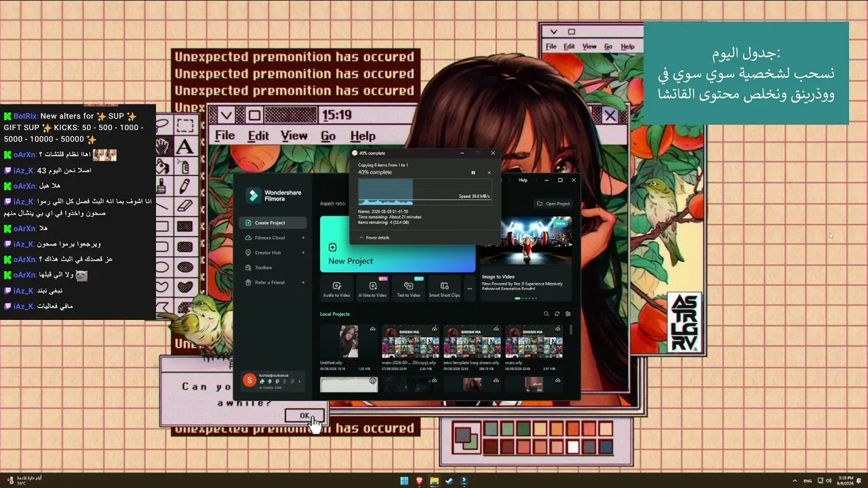The height and width of the screenshot is (488, 868).
Task: Open the Help menu in Filmora
Action: (x=523, y=180)
